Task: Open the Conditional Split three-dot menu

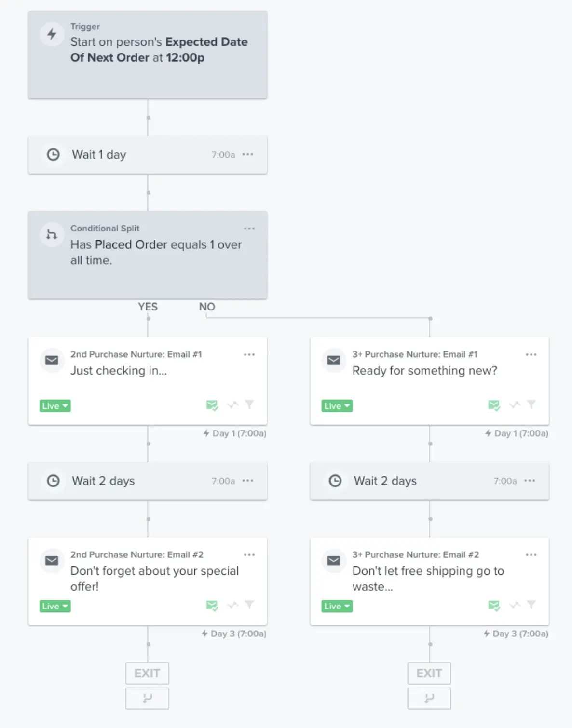Action: pos(249,229)
